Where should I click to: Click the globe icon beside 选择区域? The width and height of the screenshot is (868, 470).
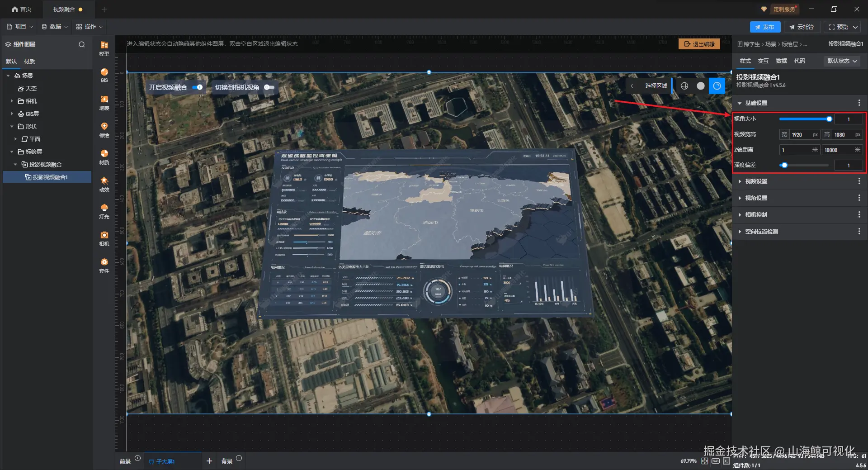click(684, 86)
